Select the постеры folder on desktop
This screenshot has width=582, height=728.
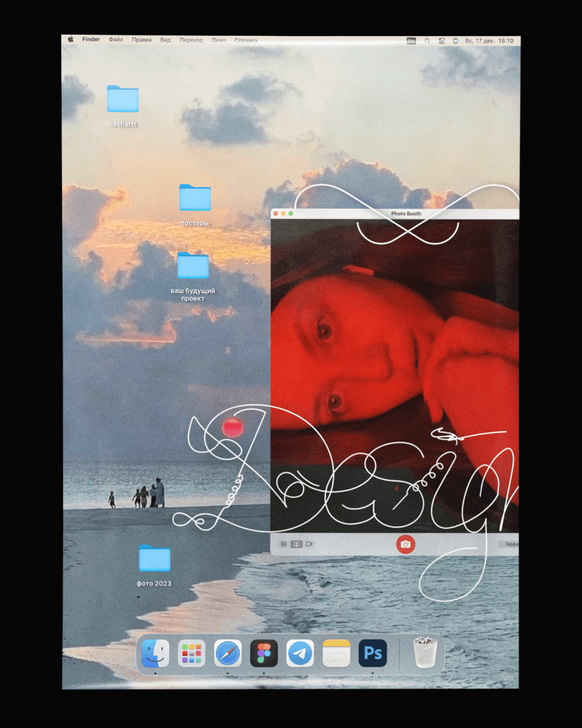pyautogui.click(x=195, y=198)
